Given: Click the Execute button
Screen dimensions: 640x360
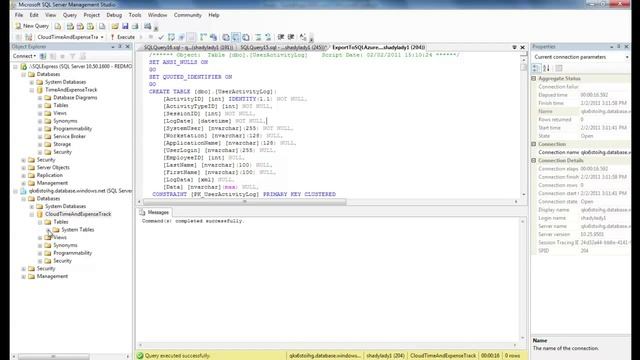Looking at the screenshot, I should point(123,37).
